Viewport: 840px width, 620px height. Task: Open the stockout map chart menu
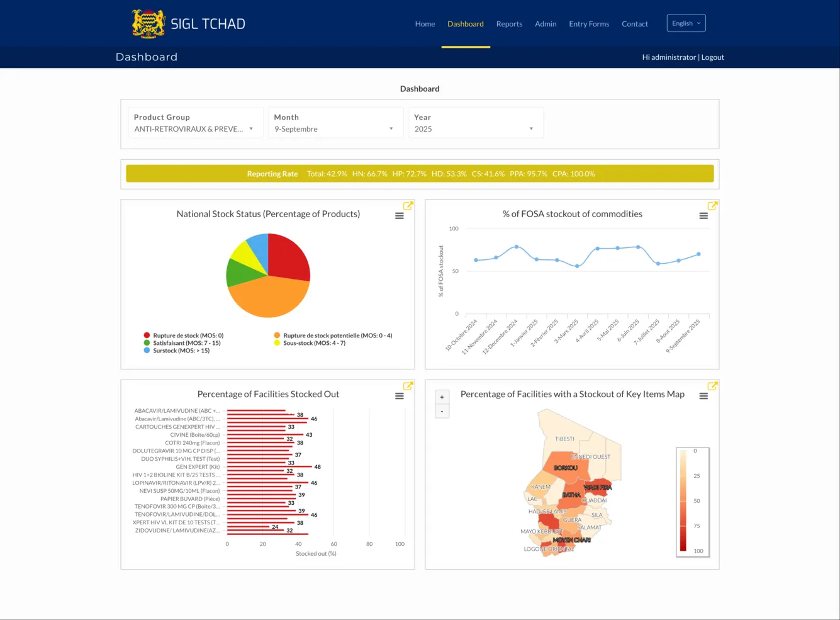click(x=703, y=395)
